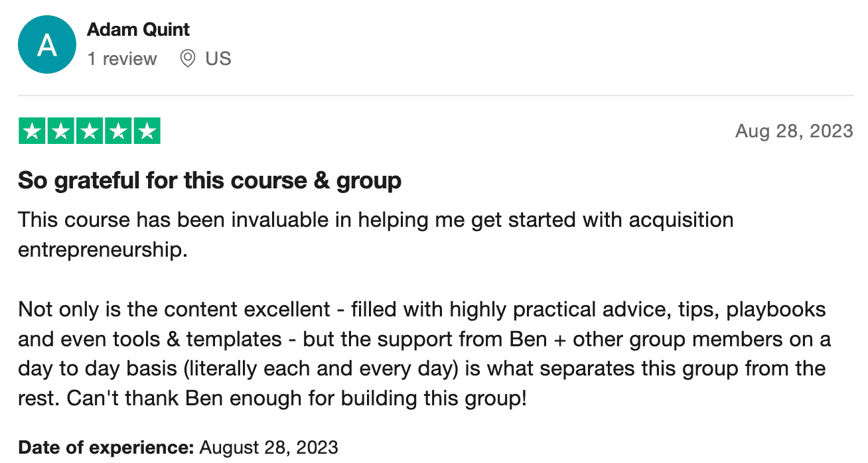Click the Aug 28, 2023 review date
The width and height of the screenshot is (868, 463).
(794, 131)
